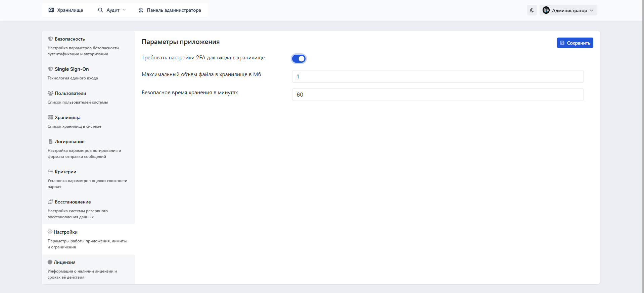Click description Технология единого входа
Image resolution: width=644 pixels, height=293 pixels.
pyautogui.click(x=73, y=78)
